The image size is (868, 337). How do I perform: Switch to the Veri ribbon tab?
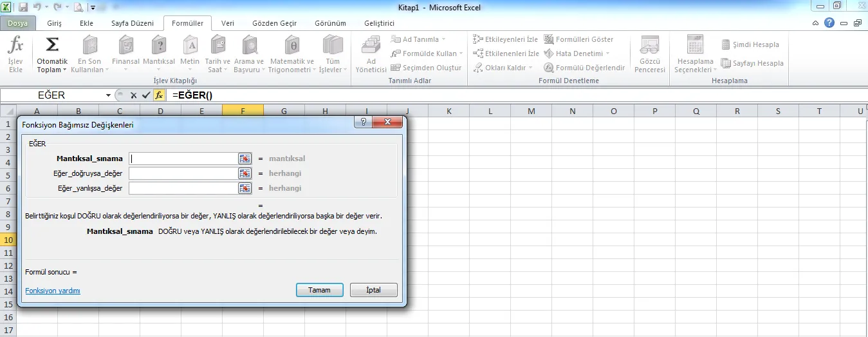coord(228,23)
